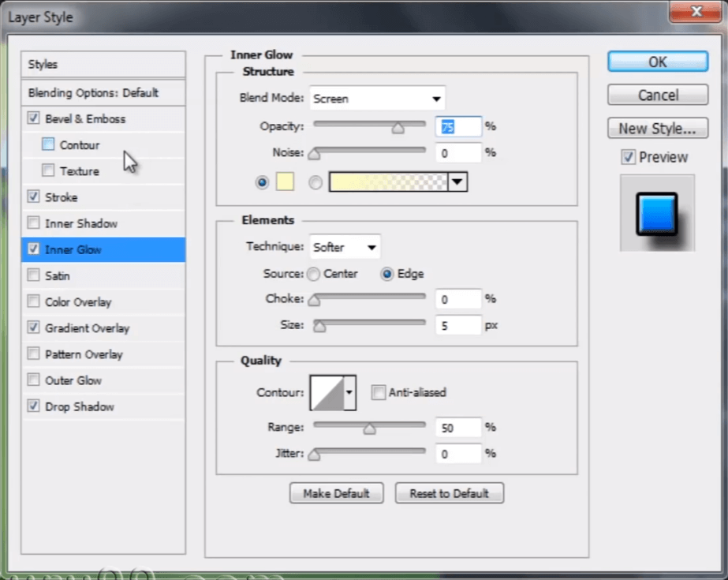728x580 pixels.
Task: Click the Size value input field
Action: tap(457, 324)
